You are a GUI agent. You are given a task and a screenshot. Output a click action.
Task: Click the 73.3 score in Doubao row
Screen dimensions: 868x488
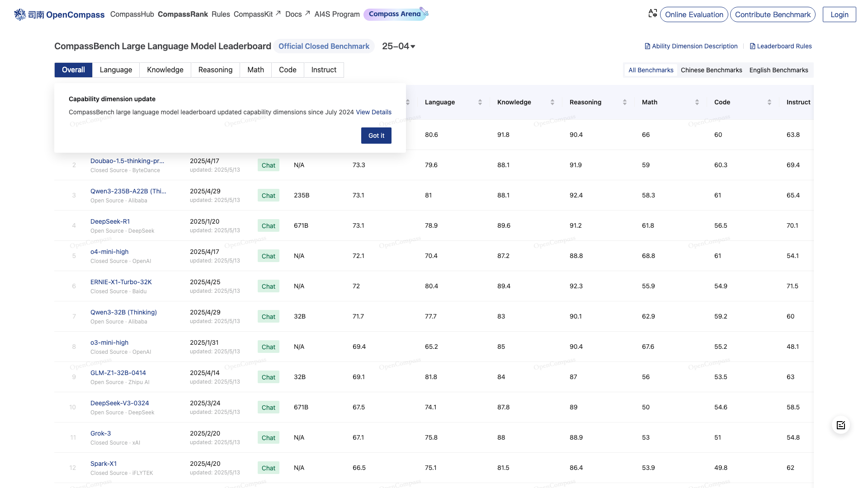359,165
